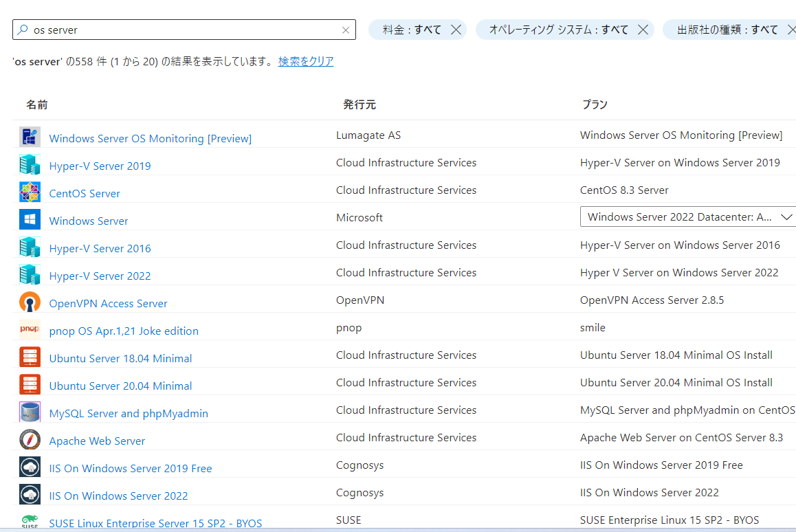This screenshot has width=796, height=532.
Task: Click the Ubuntu Server 18.04 Minimal icon
Action: [x=30, y=357]
